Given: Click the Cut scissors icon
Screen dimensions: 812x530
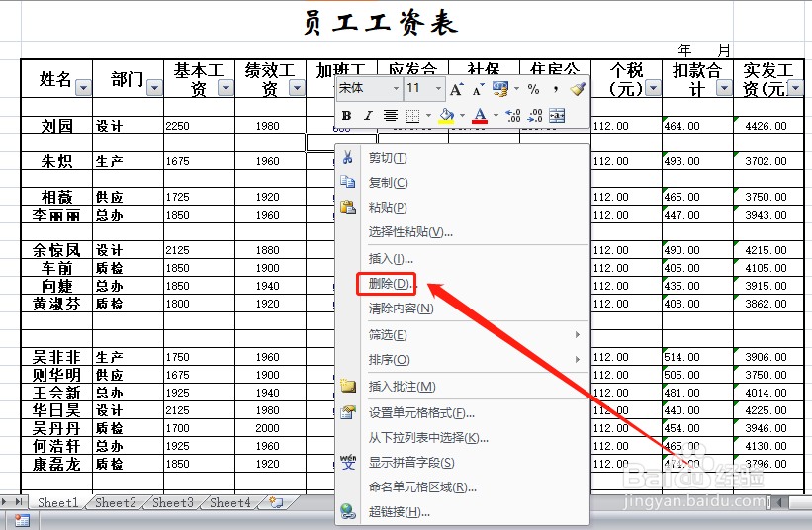Looking at the screenshot, I should coord(347,157).
